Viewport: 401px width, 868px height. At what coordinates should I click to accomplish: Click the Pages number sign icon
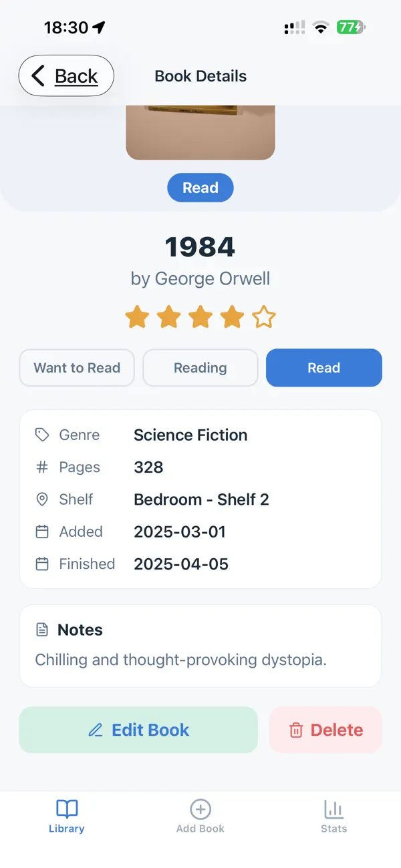tap(41, 467)
